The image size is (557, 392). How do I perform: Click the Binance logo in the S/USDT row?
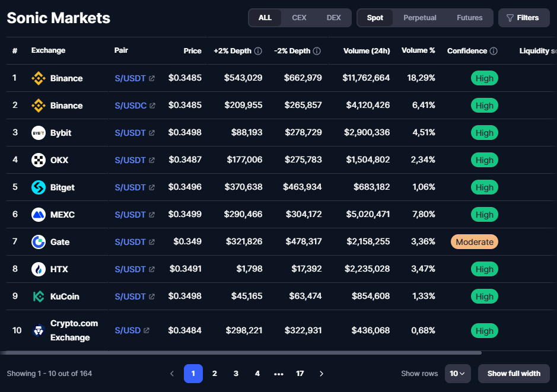(x=39, y=78)
